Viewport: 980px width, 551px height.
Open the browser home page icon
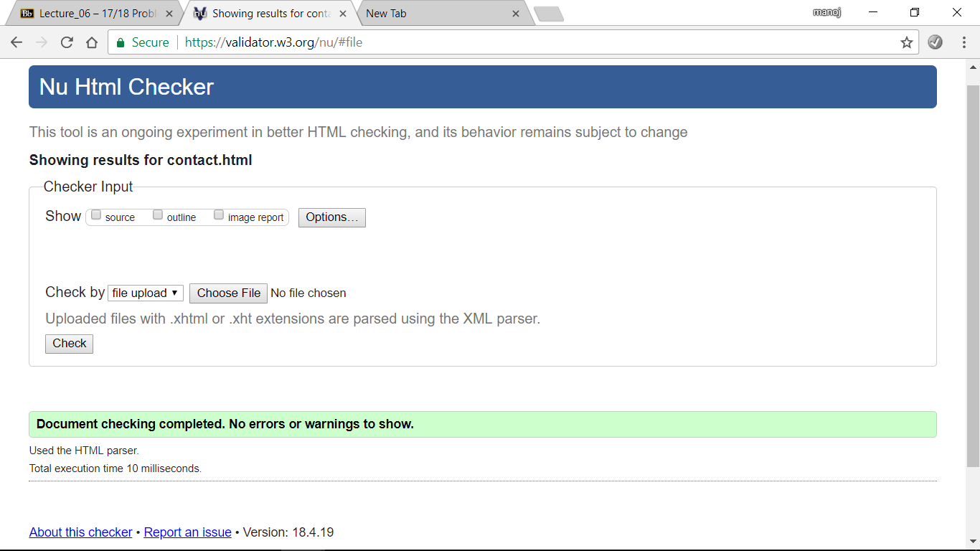coord(91,42)
